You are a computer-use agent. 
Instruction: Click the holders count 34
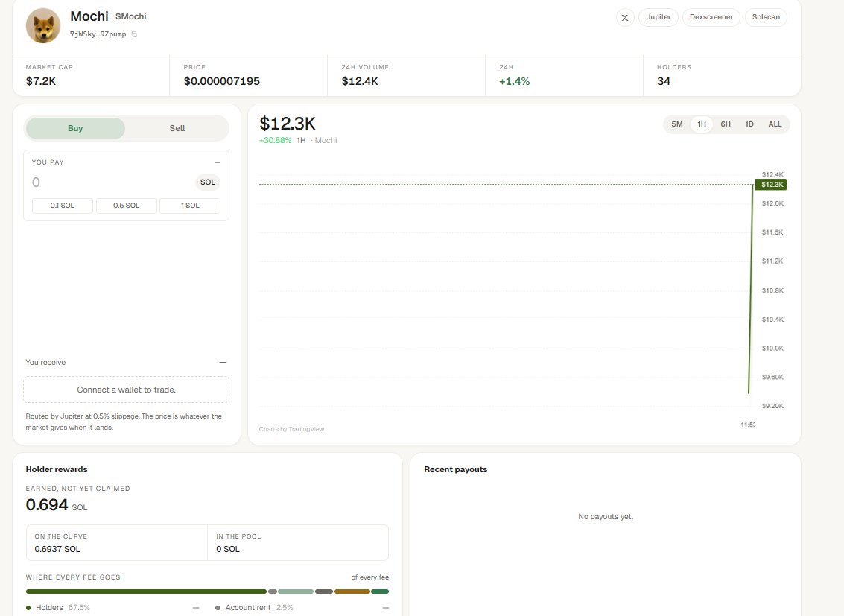tap(664, 81)
